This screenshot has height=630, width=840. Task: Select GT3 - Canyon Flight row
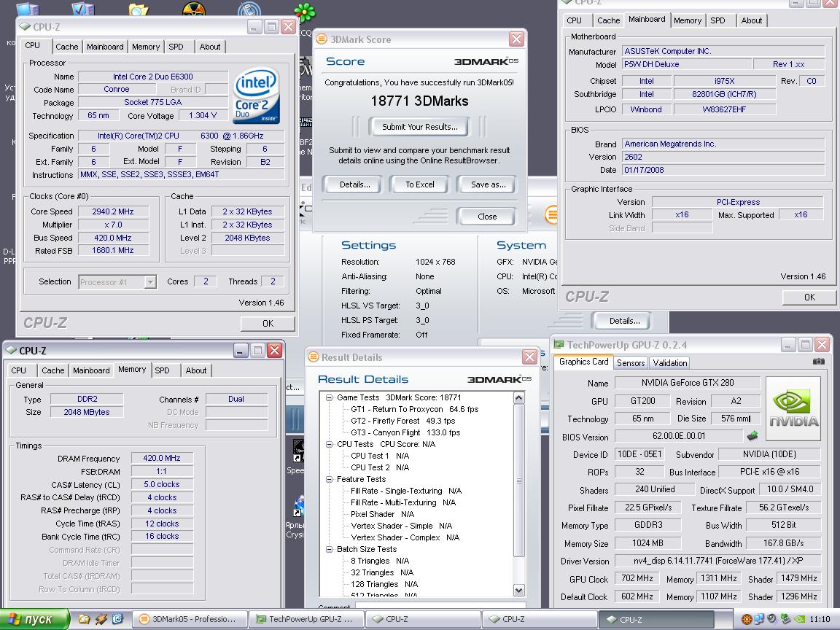click(405, 432)
